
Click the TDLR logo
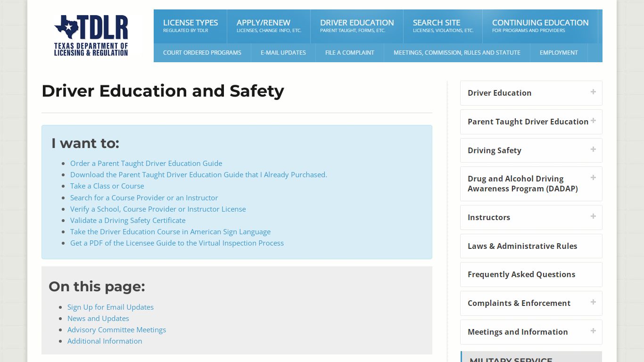(x=91, y=35)
